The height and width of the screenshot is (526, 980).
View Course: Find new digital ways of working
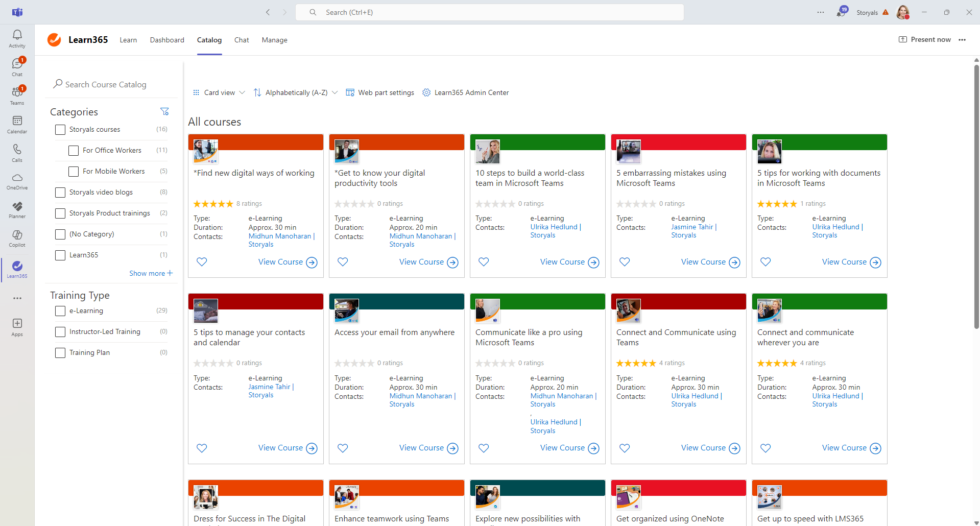(288, 262)
